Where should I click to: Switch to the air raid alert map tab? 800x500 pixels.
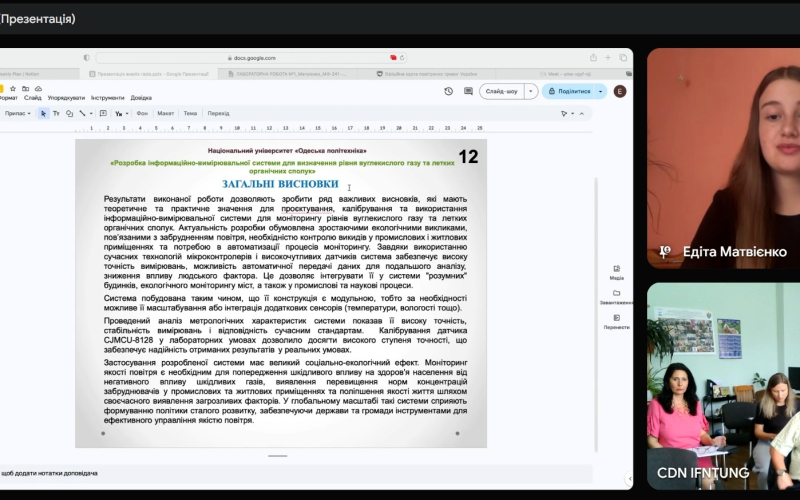(427, 74)
